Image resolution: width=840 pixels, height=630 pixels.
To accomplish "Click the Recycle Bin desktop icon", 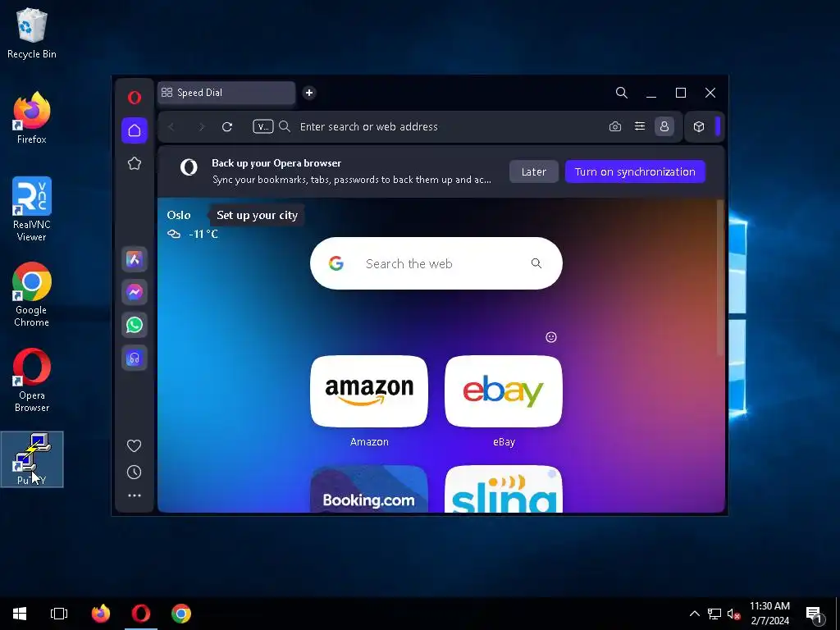I will pyautogui.click(x=32, y=33).
